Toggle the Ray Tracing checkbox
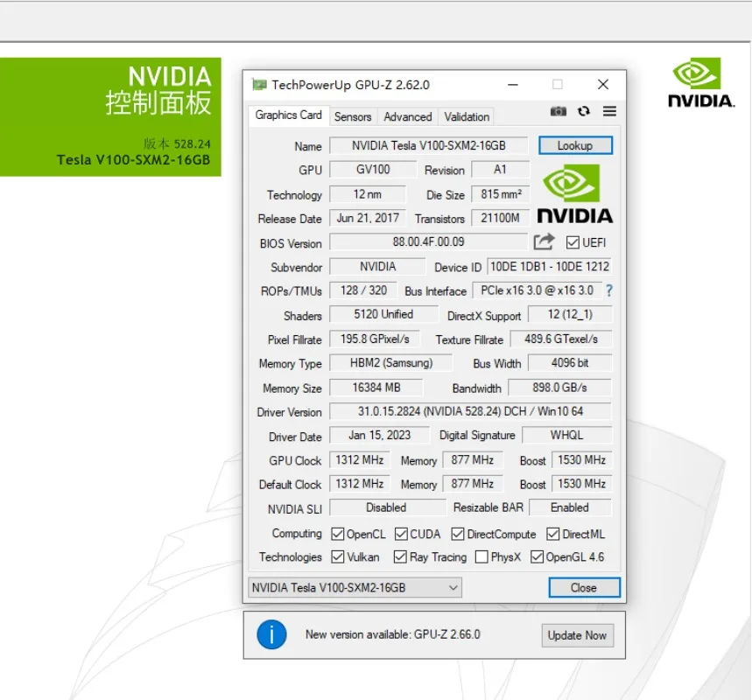This screenshot has width=752, height=700. [x=400, y=556]
